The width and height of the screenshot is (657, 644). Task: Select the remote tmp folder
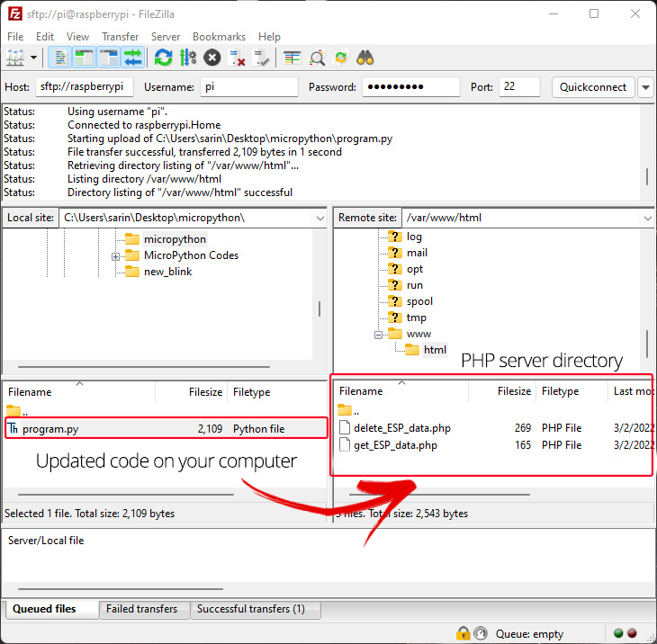[416, 318]
